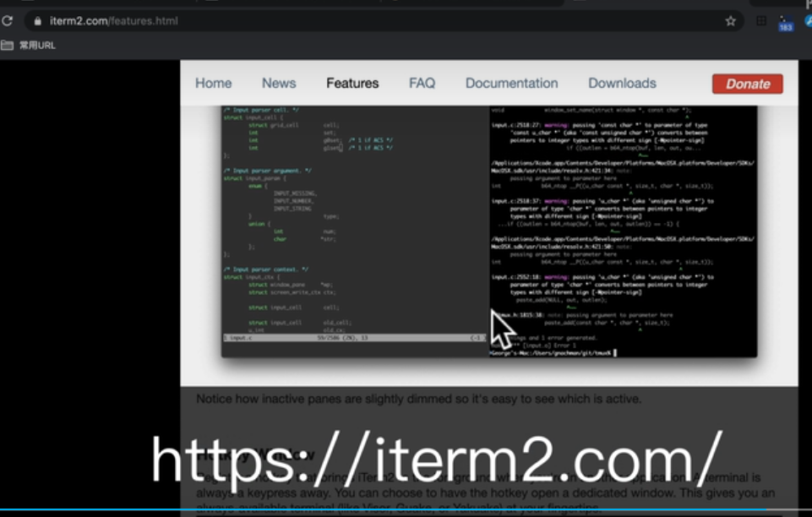Image resolution: width=812 pixels, height=517 pixels.
Task: Click the red Donate button
Action: click(x=747, y=84)
